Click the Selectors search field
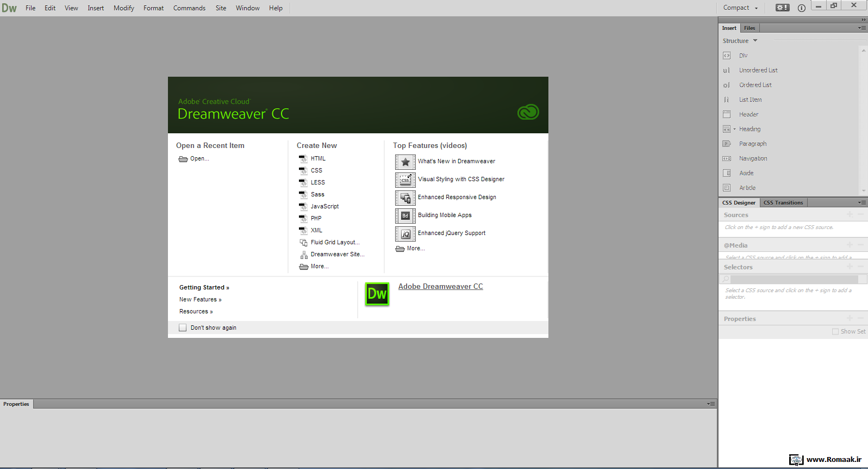The width and height of the screenshot is (868, 469). pyautogui.click(x=795, y=279)
